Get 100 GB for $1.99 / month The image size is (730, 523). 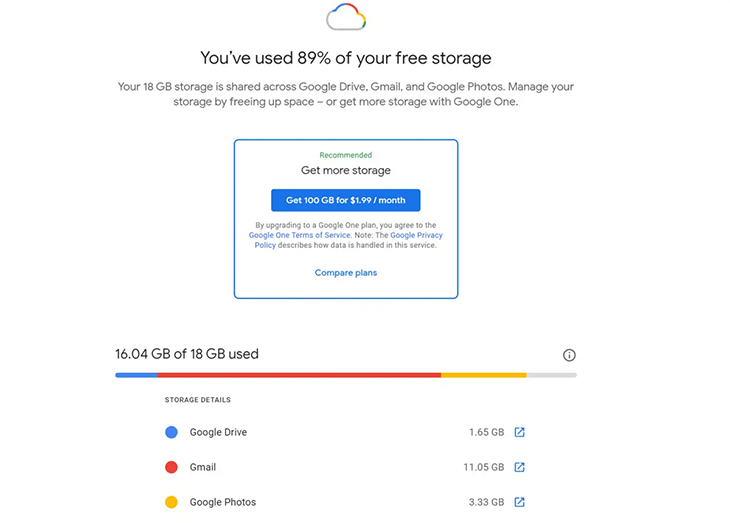345,200
